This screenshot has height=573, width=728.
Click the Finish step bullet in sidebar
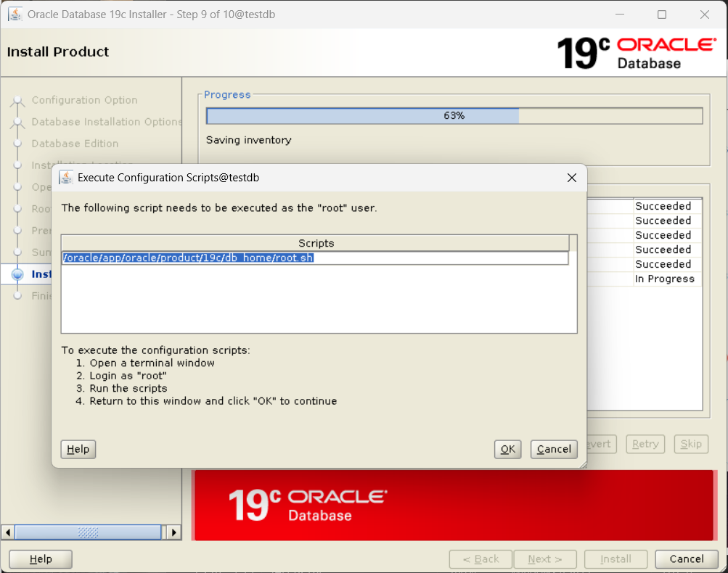click(17, 295)
